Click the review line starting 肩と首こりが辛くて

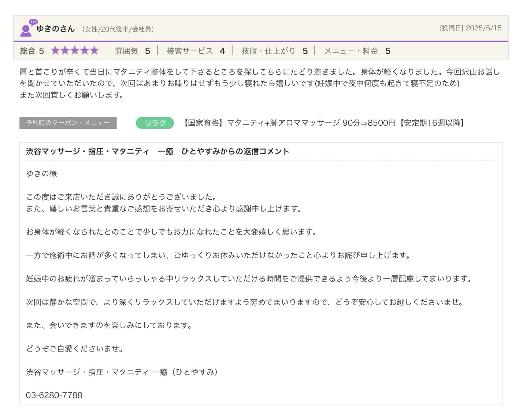260,72
